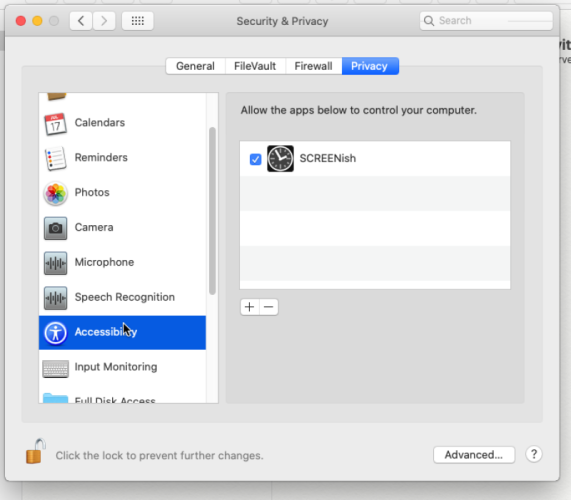Select Microphone in the privacy list

pos(122,263)
